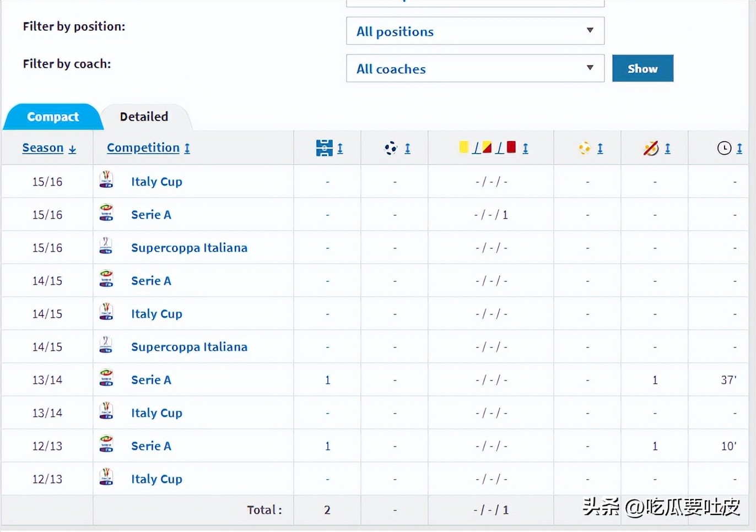The image size is (756, 532).
Task: Click Italy Cup logo in 15/16 row
Action: point(106,181)
